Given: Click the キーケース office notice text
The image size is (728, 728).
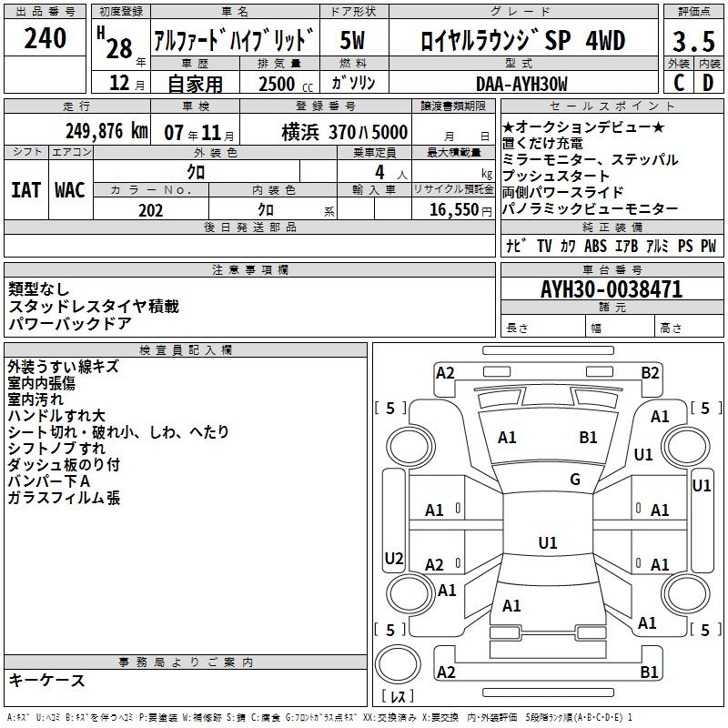Looking at the screenshot, I should pyautogui.click(x=47, y=680).
